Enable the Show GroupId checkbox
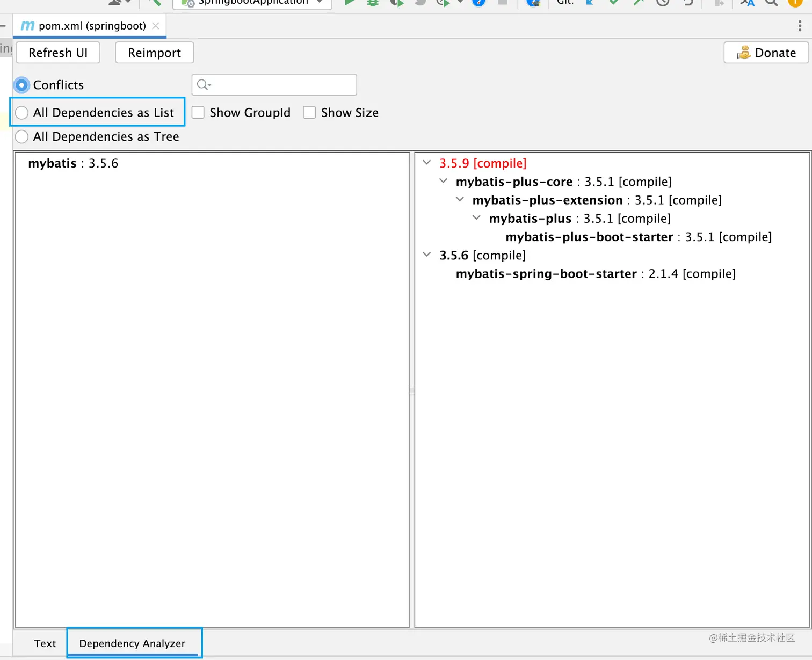Image resolution: width=812 pixels, height=660 pixels. (198, 112)
